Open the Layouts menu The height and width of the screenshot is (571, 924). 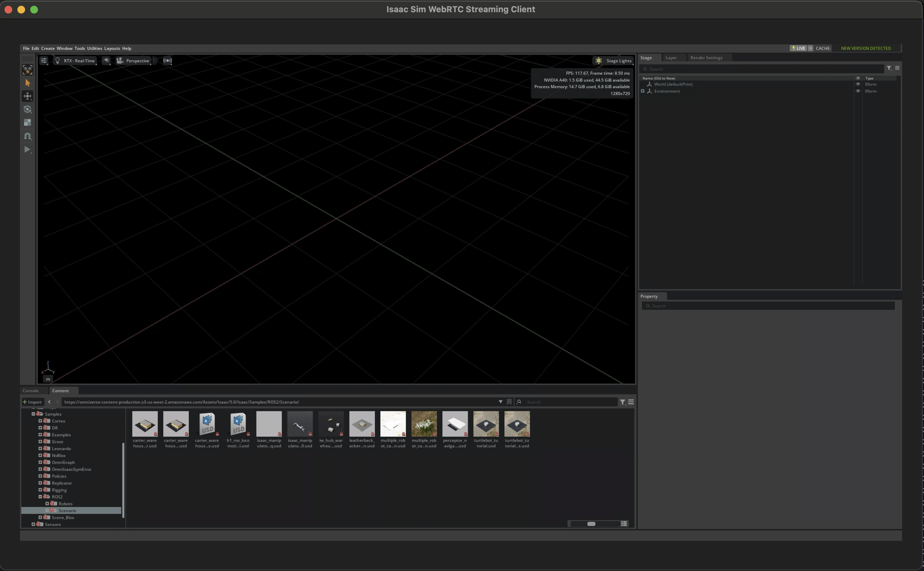[x=112, y=48]
